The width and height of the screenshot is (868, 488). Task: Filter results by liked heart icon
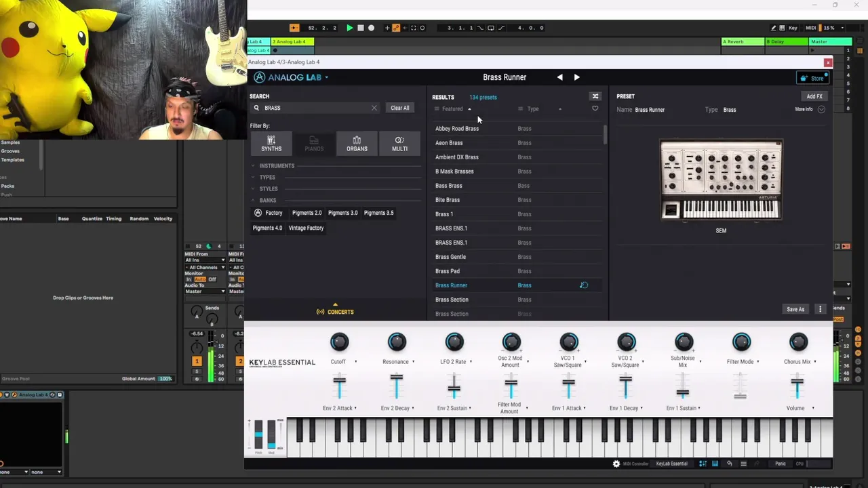595,108
